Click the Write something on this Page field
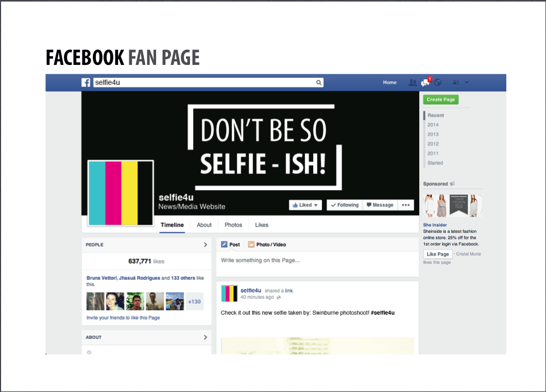546x392 pixels. coord(317,261)
